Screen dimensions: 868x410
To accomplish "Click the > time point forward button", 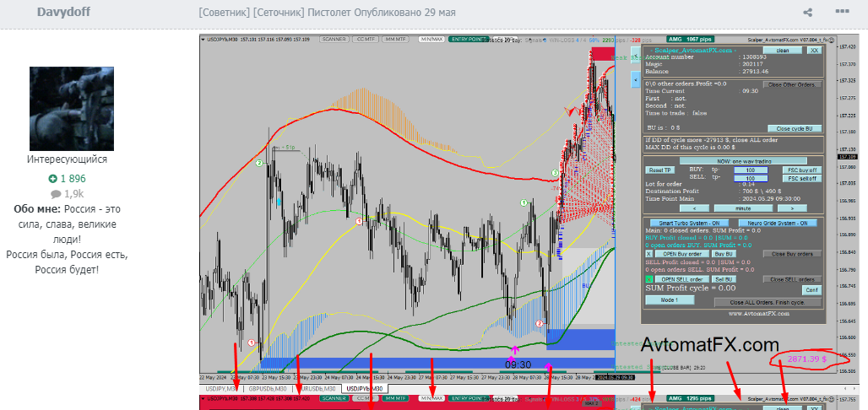I will pyautogui.click(x=792, y=208).
